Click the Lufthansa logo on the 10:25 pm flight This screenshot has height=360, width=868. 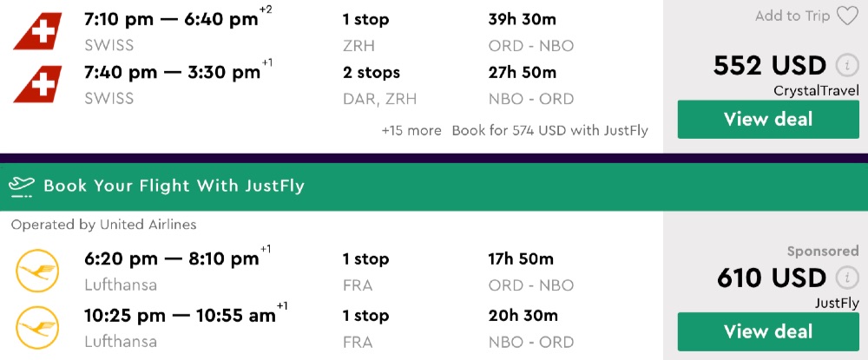click(x=37, y=328)
